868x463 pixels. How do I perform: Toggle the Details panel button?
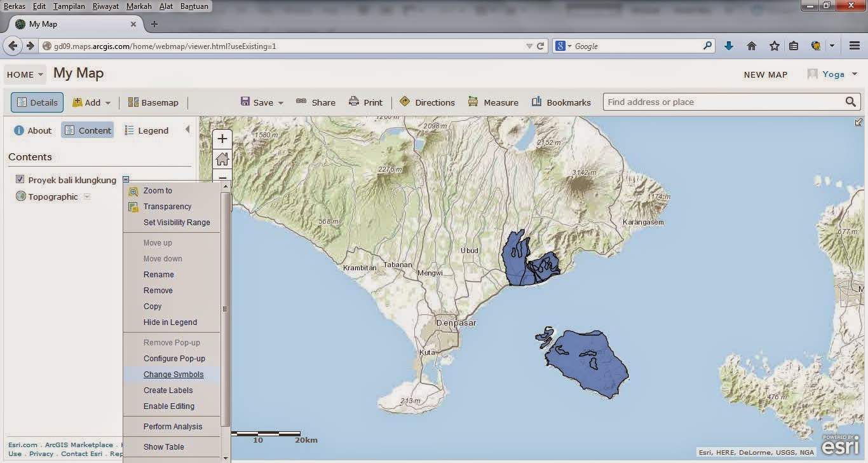pyautogui.click(x=36, y=102)
